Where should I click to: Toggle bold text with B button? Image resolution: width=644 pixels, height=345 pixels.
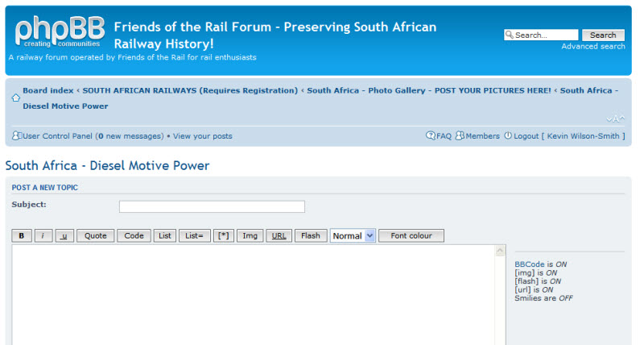coord(22,236)
